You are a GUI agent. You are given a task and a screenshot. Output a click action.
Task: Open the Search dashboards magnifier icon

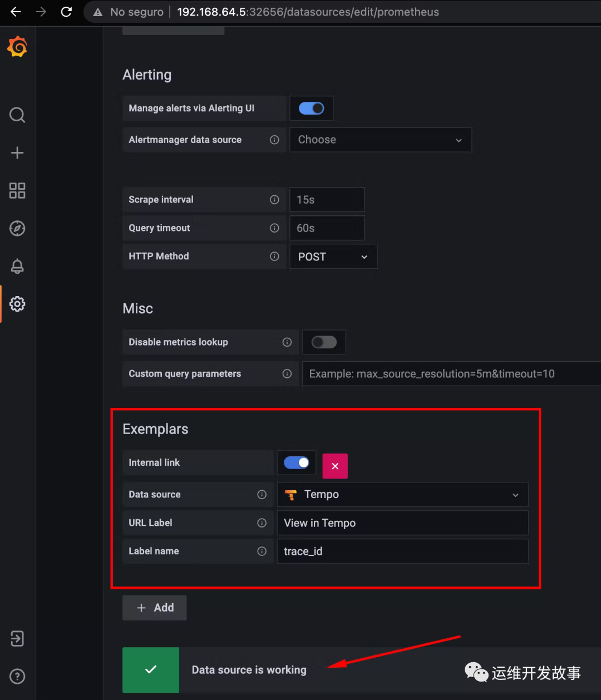(x=17, y=115)
